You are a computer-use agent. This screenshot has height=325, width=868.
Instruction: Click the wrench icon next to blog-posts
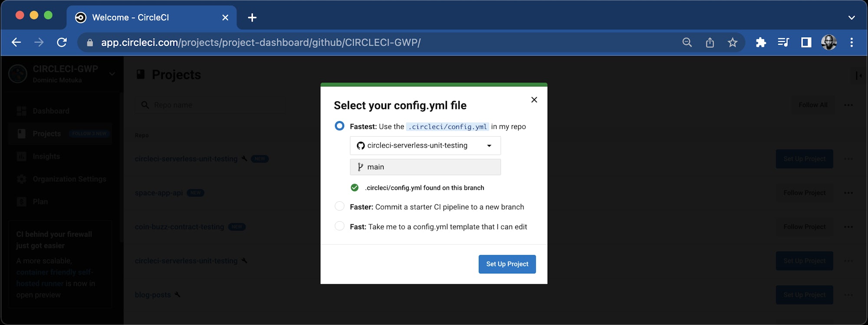[x=177, y=294]
